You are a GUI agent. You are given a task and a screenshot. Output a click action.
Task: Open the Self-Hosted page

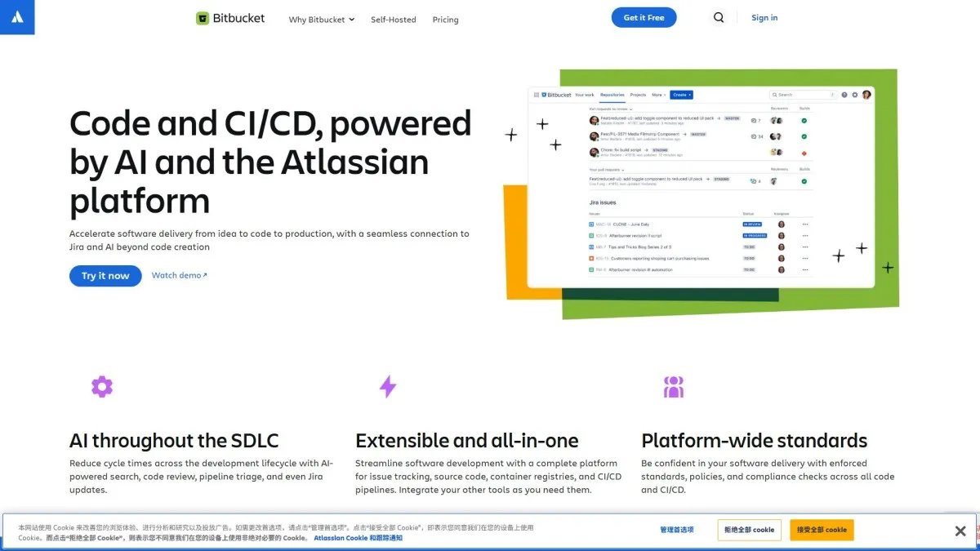(393, 20)
